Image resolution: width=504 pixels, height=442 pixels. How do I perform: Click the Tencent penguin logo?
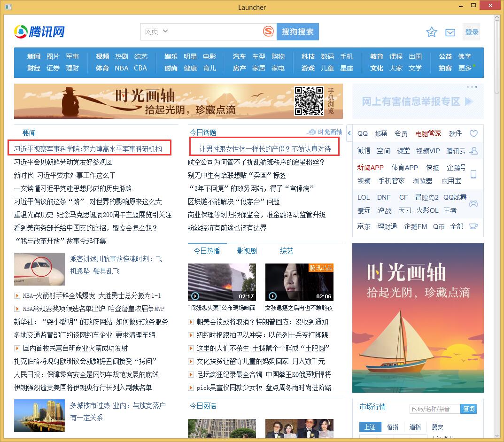coord(21,31)
